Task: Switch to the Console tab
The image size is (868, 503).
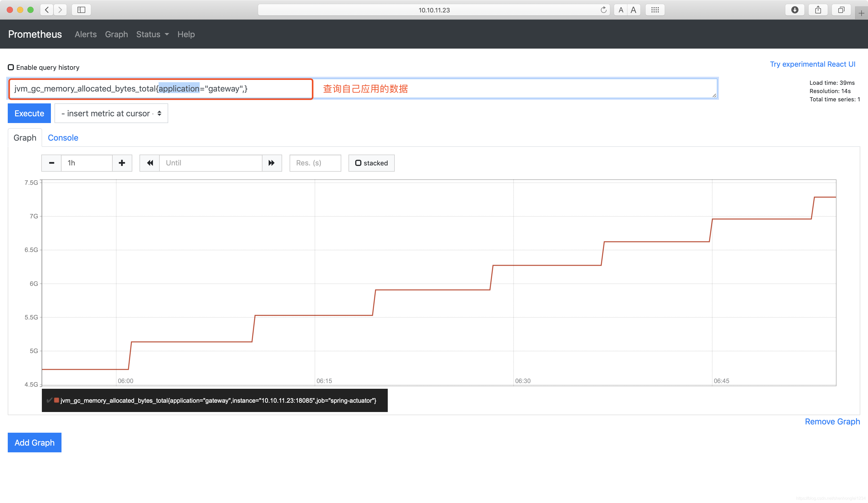Action: 63,138
